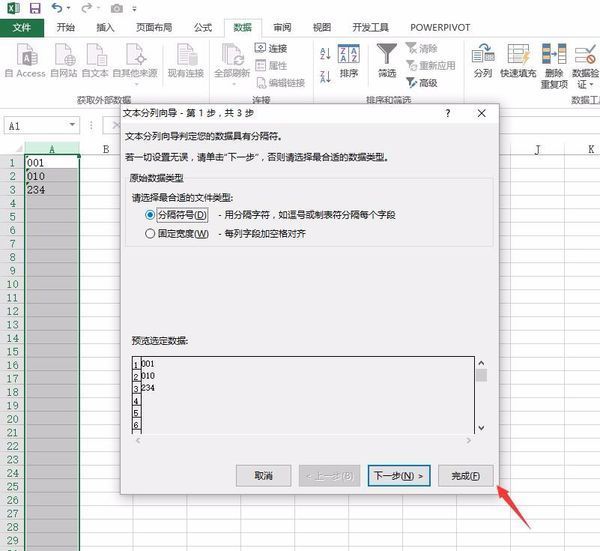Open the Name Box dropdown arrow
Image resolution: width=600 pixels, height=551 pixels.
72,125
